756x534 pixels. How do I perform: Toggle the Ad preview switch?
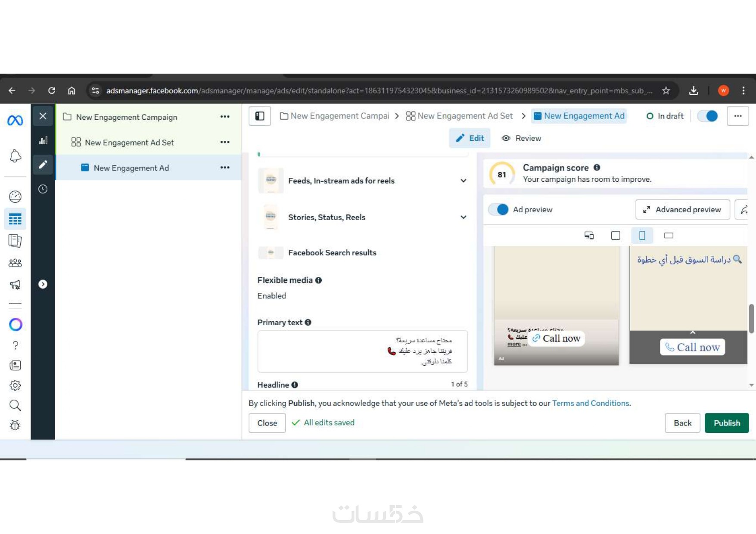coord(498,209)
